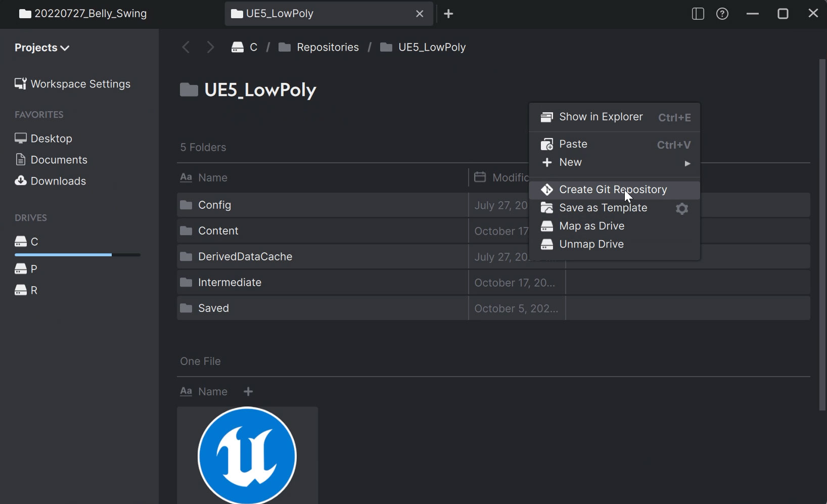Click the One File section label
Viewport: 827px width, 504px height.
200,361
